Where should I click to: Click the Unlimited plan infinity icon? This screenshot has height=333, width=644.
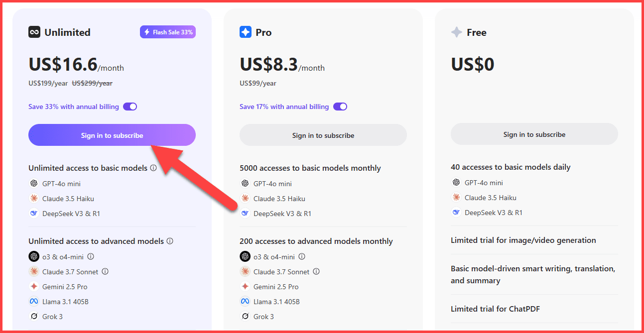pos(34,32)
